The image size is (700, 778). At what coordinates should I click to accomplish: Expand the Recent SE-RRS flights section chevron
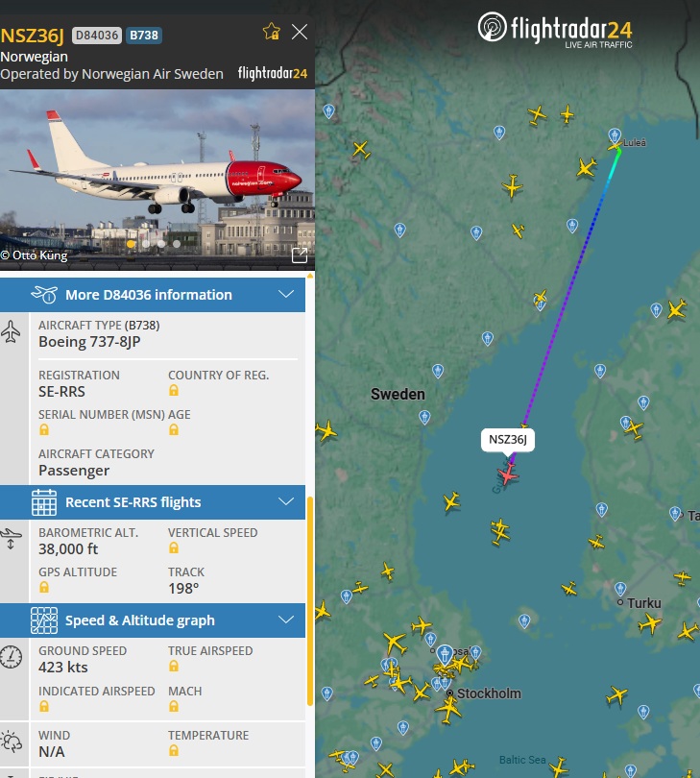tap(286, 501)
